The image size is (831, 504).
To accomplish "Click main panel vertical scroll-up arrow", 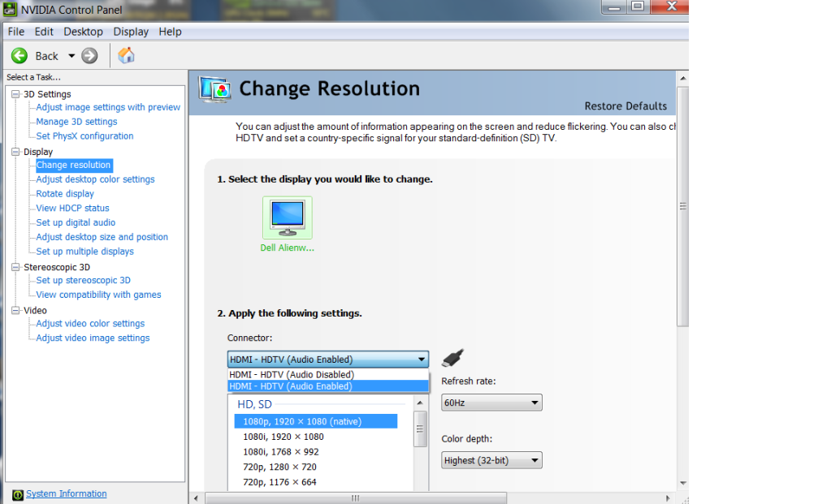I will [x=682, y=78].
